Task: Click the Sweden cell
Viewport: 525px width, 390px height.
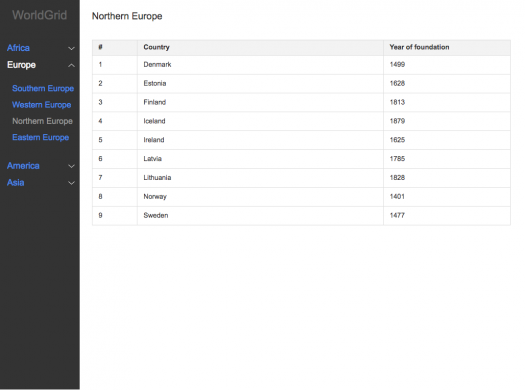Action: click(x=260, y=216)
